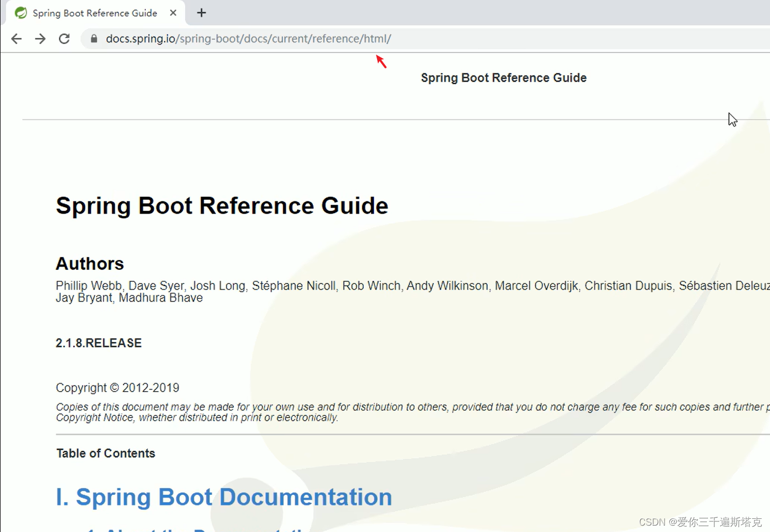Open the 'I. Spring Boot Documentation' link
The width and height of the screenshot is (770, 532).
pyautogui.click(x=224, y=497)
